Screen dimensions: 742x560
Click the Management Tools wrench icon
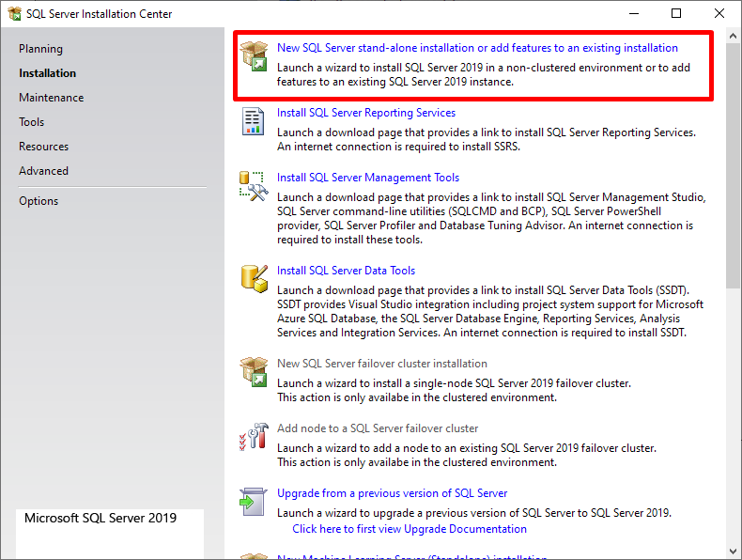(x=254, y=186)
